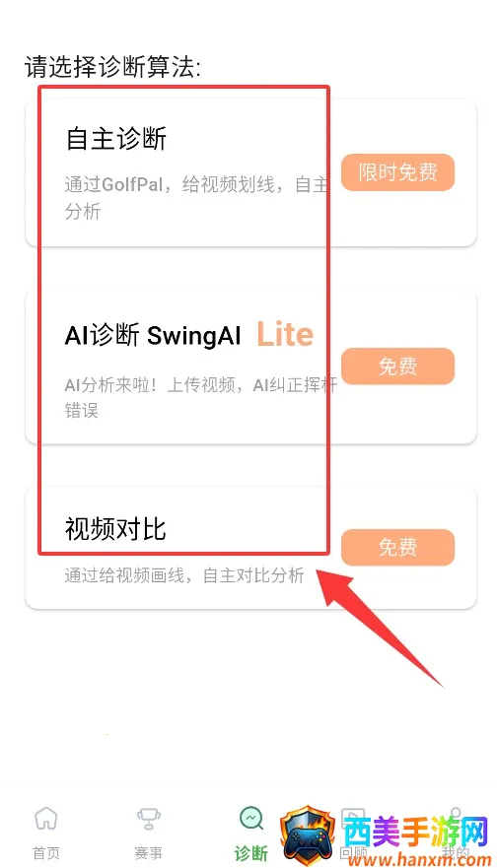Open the 回顾 video icon
This screenshot has width=497, height=868.
[x=353, y=818]
